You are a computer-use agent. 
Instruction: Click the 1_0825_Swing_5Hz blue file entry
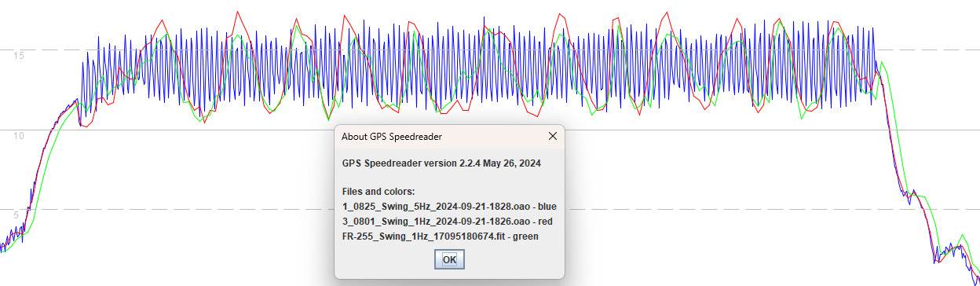449,207
